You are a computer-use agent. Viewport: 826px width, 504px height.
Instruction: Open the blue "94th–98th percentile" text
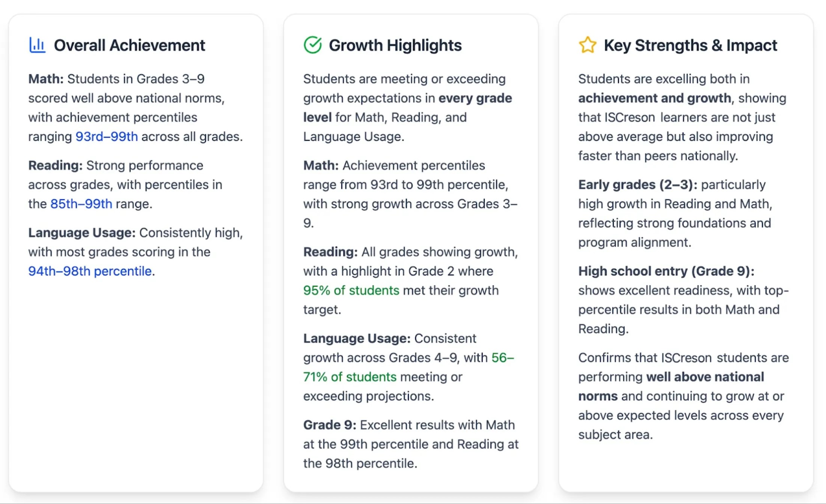click(x=90, y=271)
